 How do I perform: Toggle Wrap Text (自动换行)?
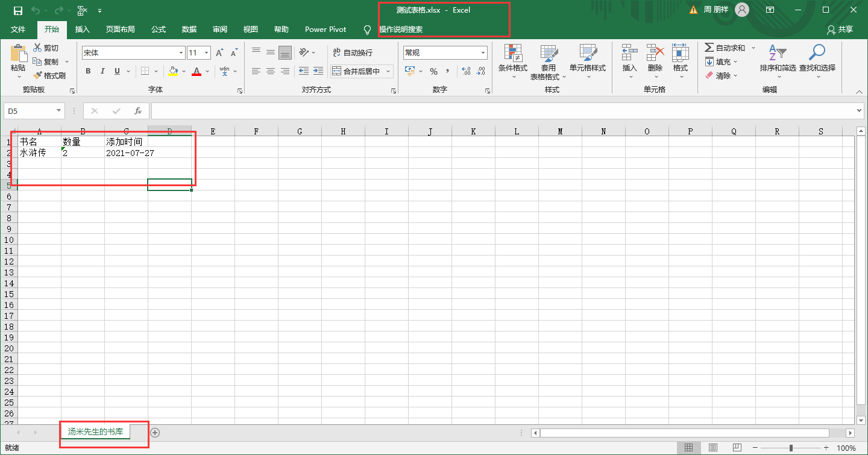[353, 53]
